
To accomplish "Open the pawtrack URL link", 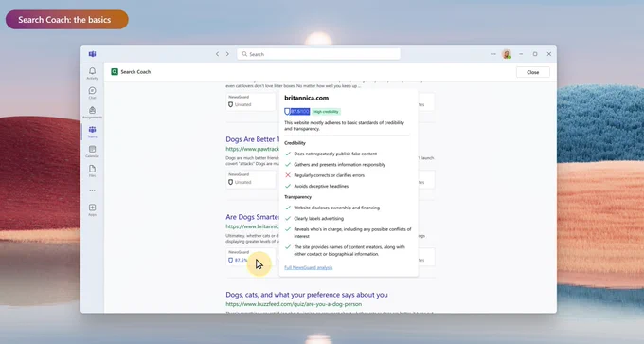I will pos(252,149).
